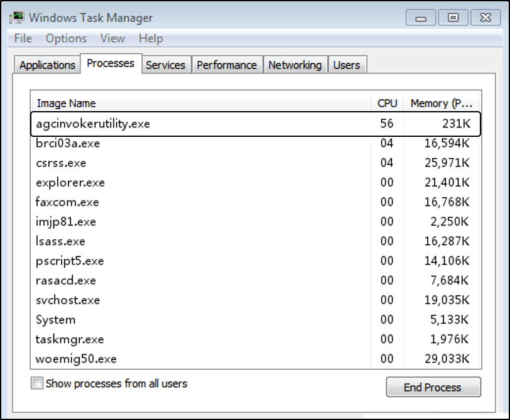Image resolution: width=510 pixels, height=420 pixels.
Task: Switch to the Performance tab
Action: tap(227, 65)
